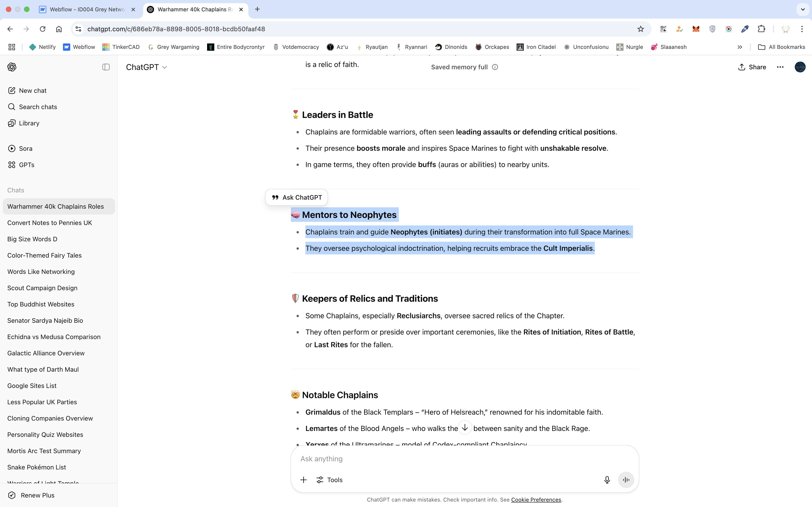The height and width of the screenshot is (507, 812).
Task: Open the Tools menu in composer
Action: click(329, 480)
